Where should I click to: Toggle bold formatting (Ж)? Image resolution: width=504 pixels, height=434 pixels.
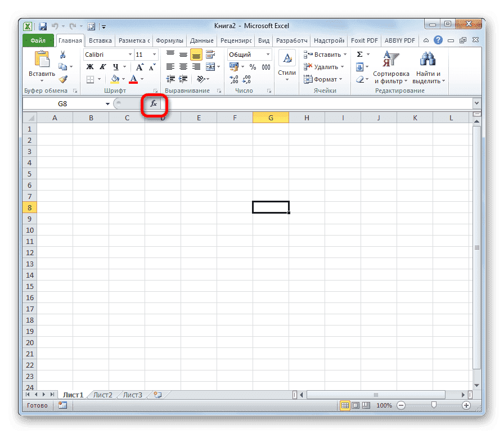pyautogui.click(x=89, y=66)
